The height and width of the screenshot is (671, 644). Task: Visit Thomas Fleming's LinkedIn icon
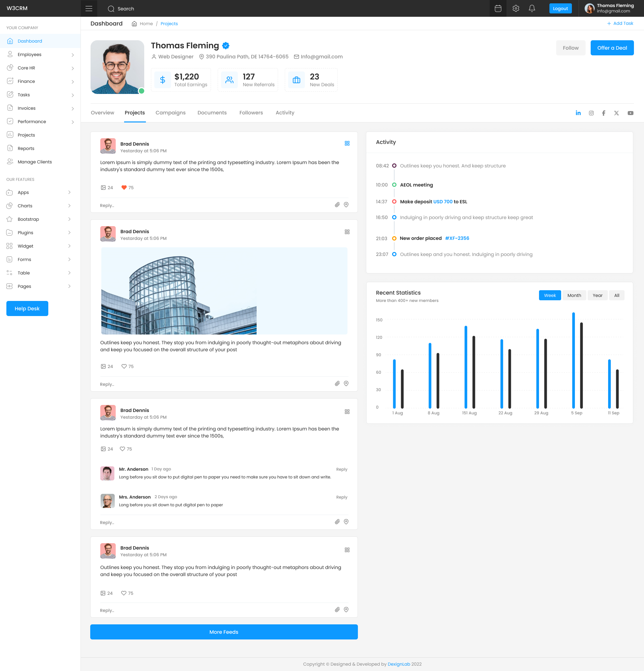(578, 113)
